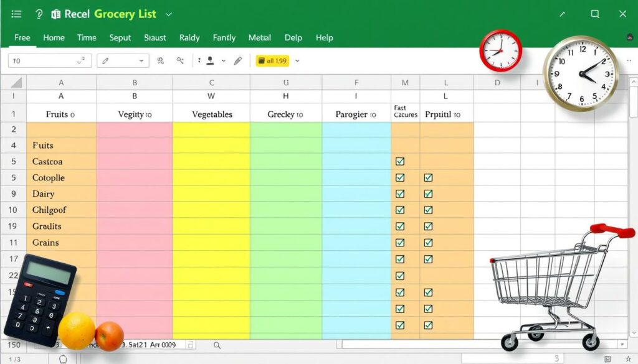Click the link chain toolbar icon
Screen dimensions: 638x364
tap(161, 60)
